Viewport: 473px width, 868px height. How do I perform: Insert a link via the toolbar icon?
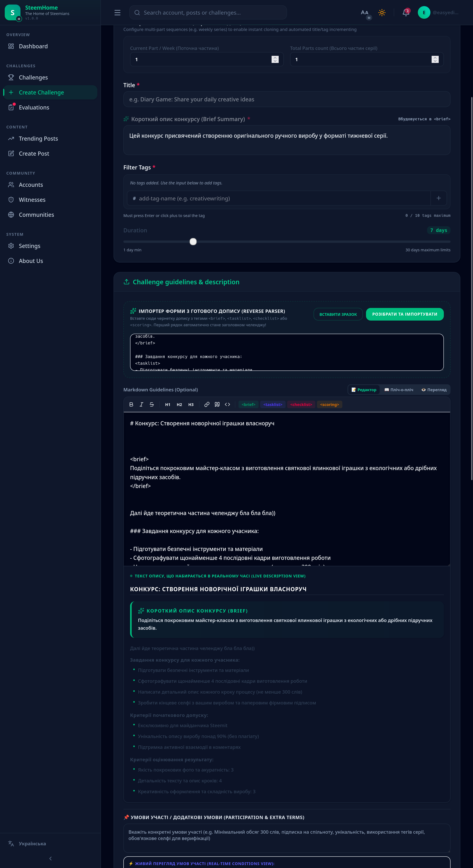(x=207, y=405)
